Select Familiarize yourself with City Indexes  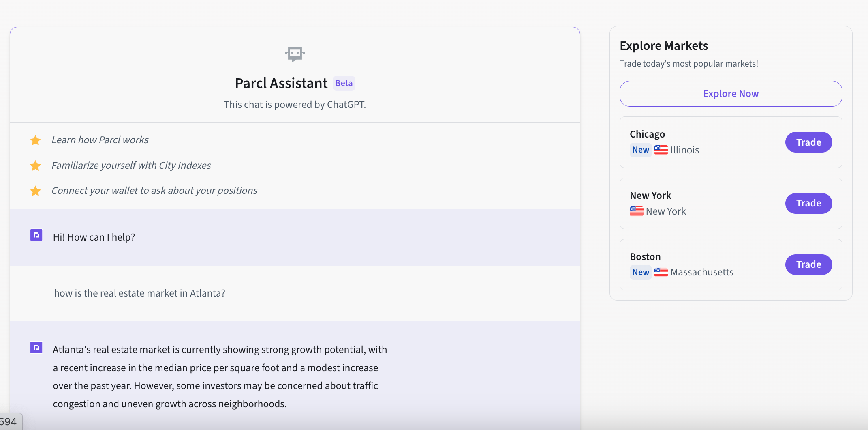tap(131, 166)
